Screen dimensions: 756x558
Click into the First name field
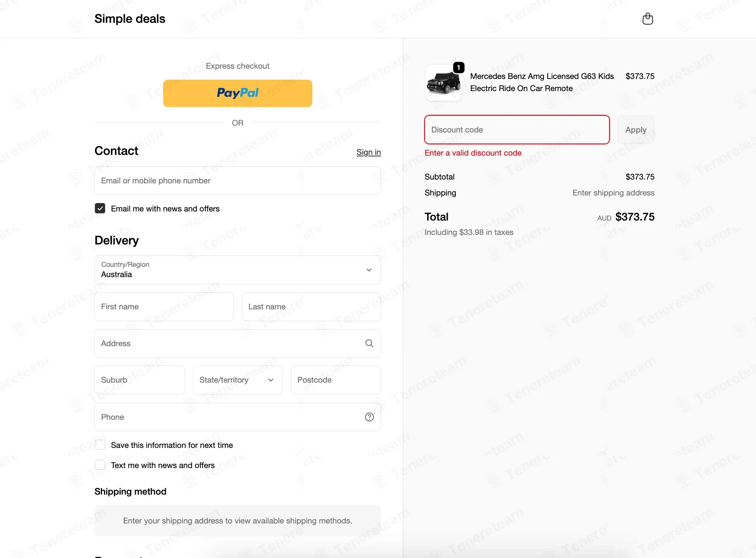click(x=164, y=307)
